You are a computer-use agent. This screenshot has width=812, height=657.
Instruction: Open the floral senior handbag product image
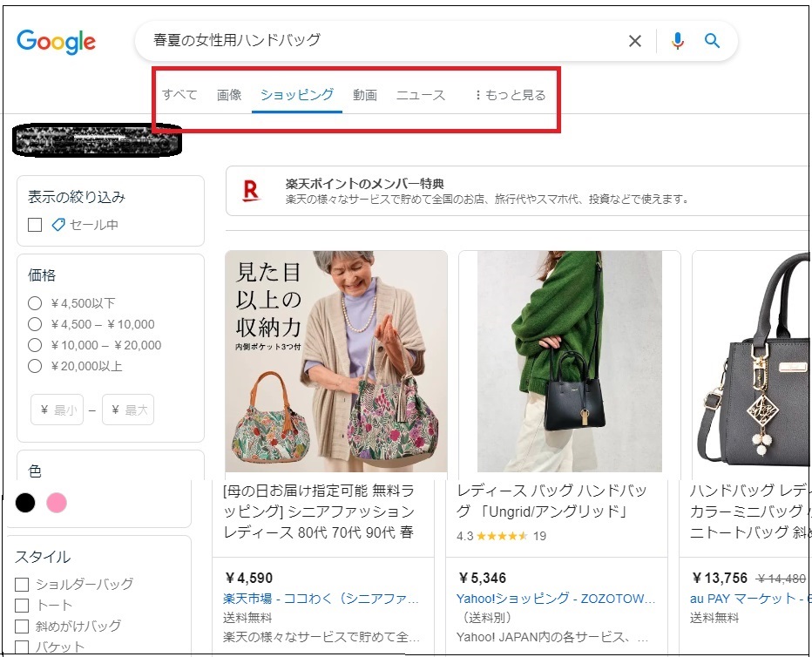pyautogui.click(x=336, y=362)
